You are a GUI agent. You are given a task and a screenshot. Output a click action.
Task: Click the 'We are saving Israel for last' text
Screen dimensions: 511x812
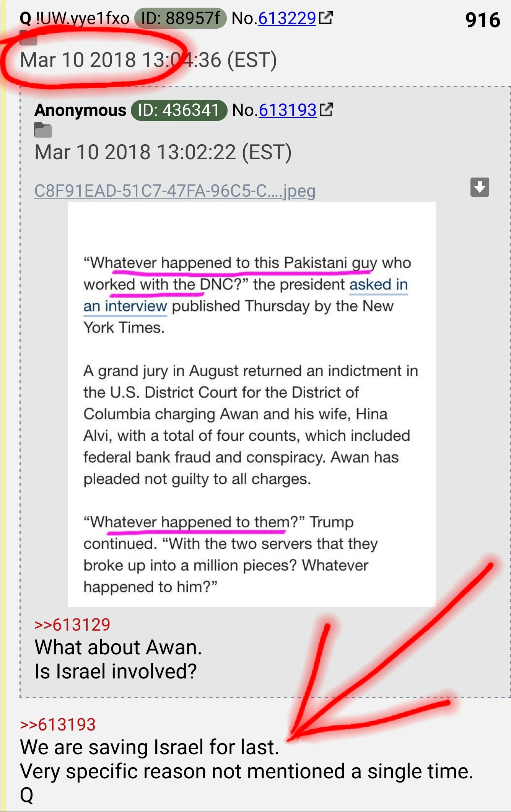[149, 747]
